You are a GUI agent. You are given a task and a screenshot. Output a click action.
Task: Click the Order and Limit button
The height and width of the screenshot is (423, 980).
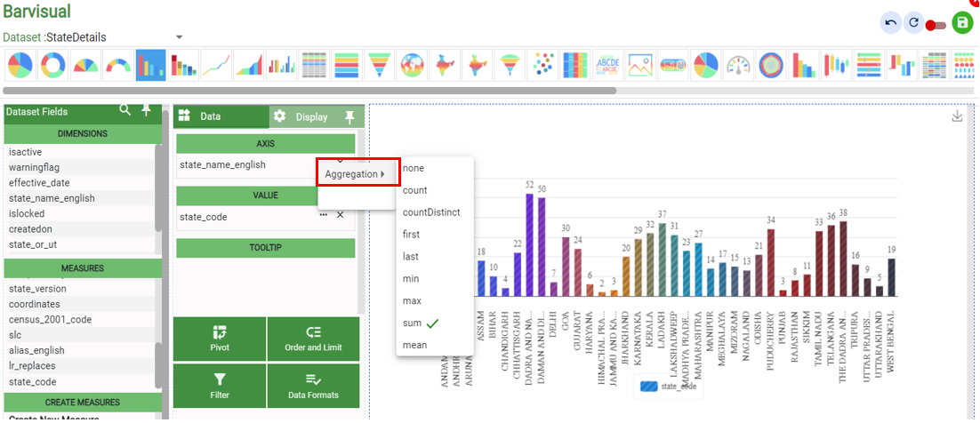(313, 339)
